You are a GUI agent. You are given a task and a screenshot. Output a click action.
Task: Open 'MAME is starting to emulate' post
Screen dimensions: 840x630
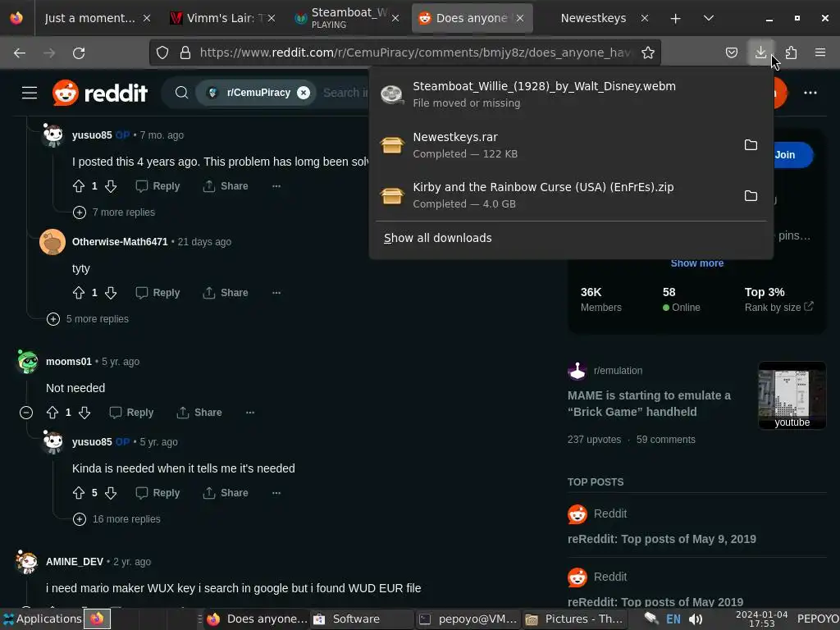pyautogui.click(x=649, y=404)
